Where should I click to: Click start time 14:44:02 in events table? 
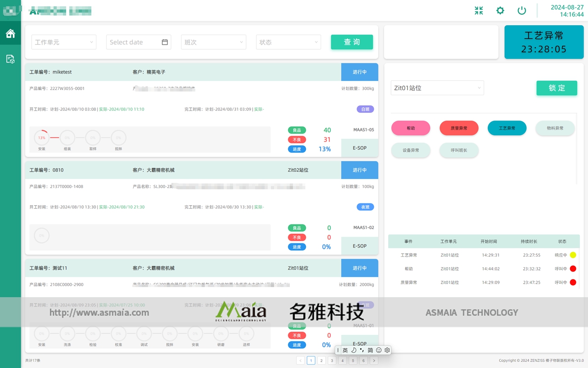point(491,269)
